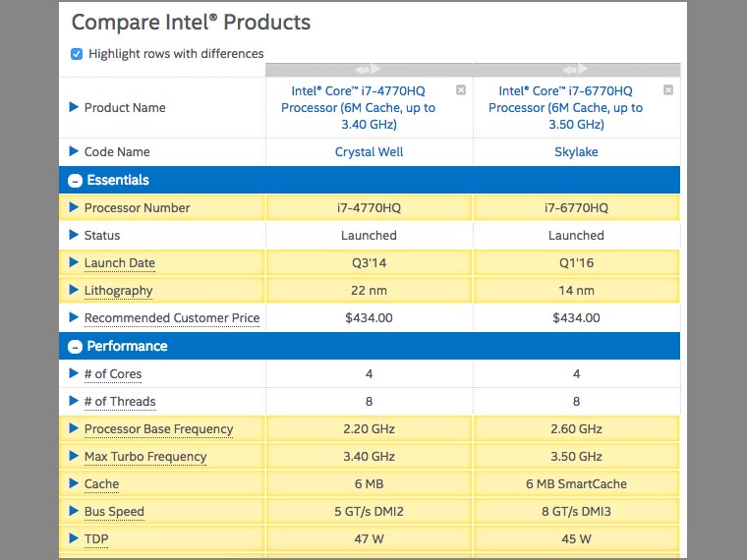This screenshot has width=747, height=560.
Task: Remove the i7-4770HQ column with its X icon
Action: [461, 90]
